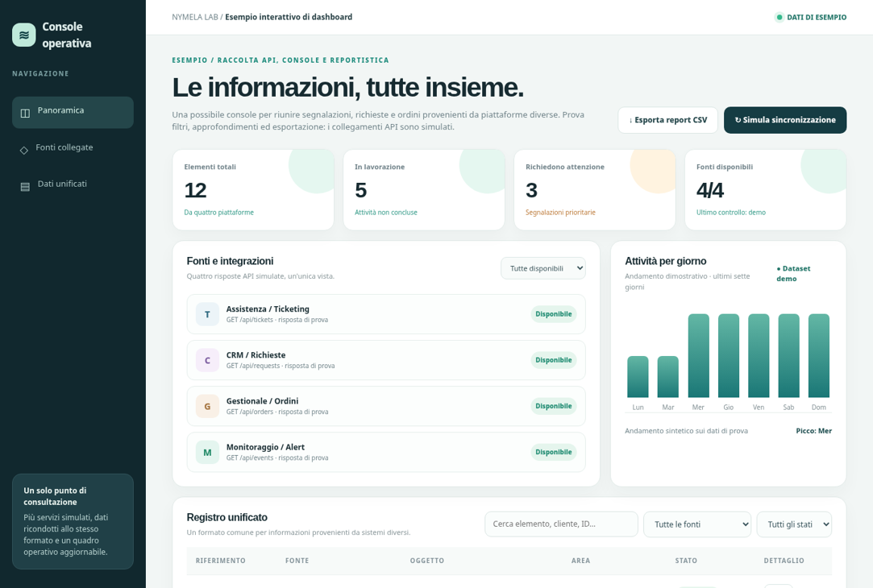
Task: Click the Attività per giorno heading
Action: coord(665,261)
